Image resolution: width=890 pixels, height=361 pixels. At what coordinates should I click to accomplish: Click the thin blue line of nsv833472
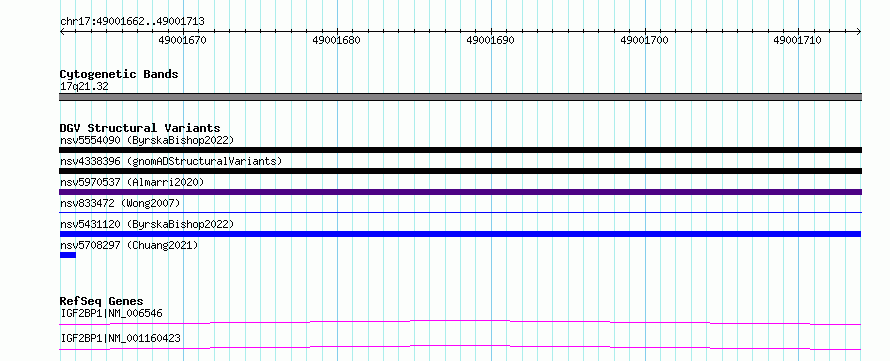pos(460,213)
